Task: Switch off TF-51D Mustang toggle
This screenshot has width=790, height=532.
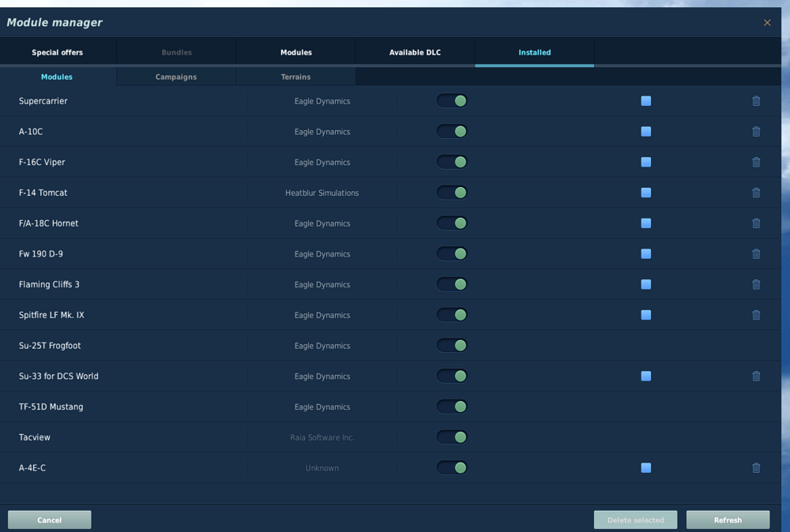Action: coord(452,406)
